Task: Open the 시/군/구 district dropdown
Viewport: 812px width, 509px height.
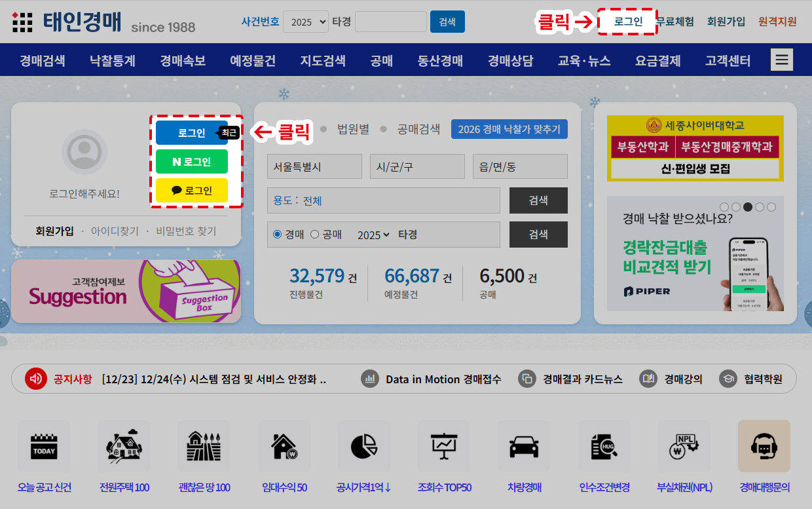Action: click(417, 166)
